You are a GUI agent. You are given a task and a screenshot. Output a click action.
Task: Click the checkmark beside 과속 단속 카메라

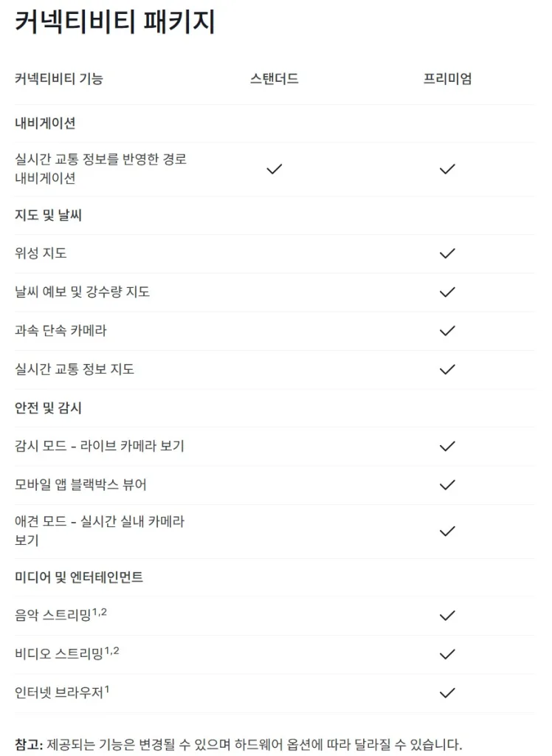coord(447,331)
